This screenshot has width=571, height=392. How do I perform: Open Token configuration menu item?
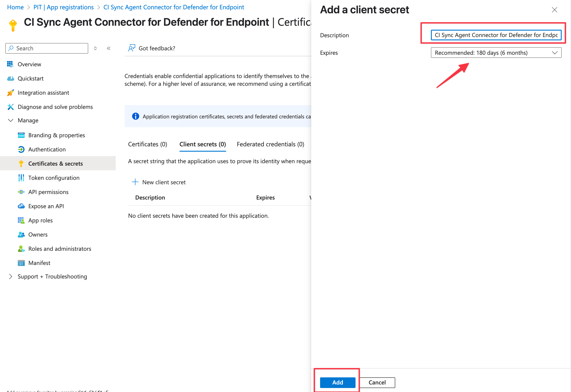[54, 178]
